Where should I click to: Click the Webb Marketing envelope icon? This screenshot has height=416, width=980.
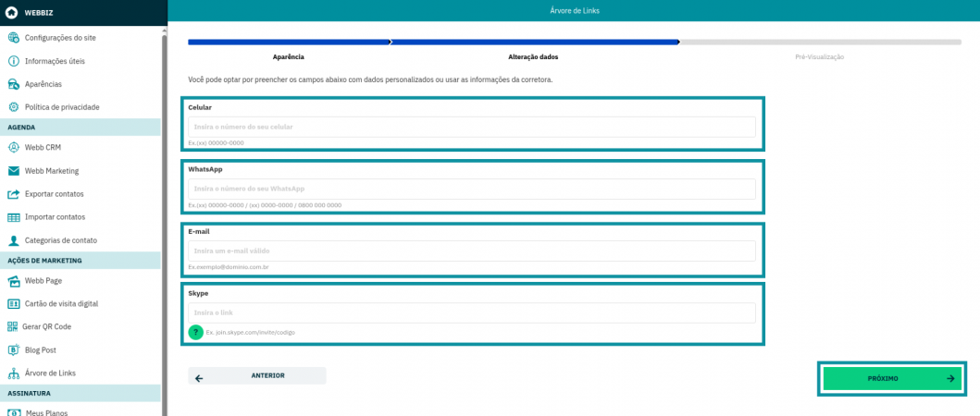(x=14, y=171)
